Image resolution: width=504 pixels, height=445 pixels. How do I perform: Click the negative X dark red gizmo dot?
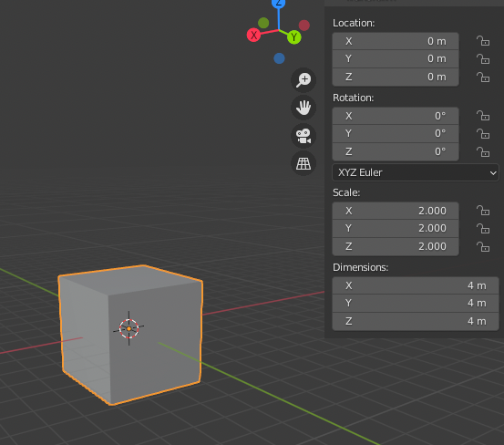pos(304,26)
